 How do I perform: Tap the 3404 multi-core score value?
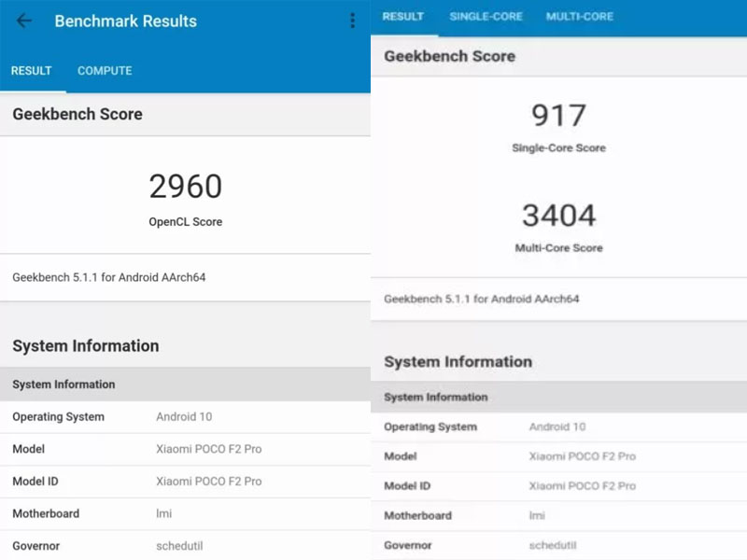pos(558,216)
